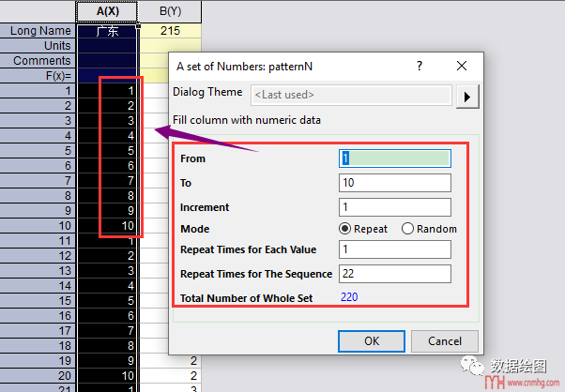
Task: Click column B cell in row 19
Action: click(x=170, y=361)
